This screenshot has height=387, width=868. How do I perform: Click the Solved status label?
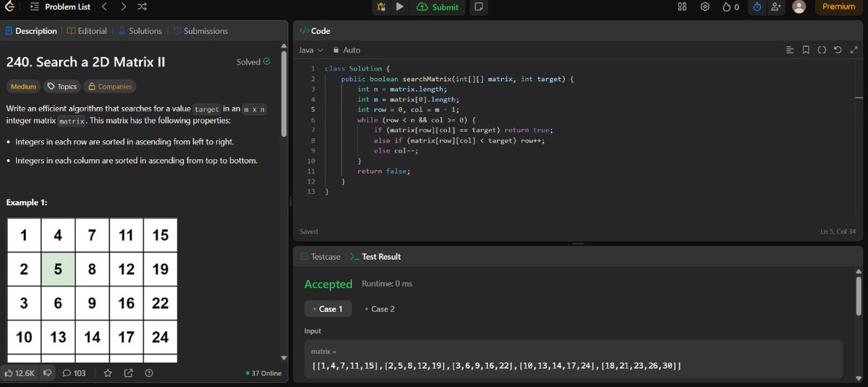point(253,62)
